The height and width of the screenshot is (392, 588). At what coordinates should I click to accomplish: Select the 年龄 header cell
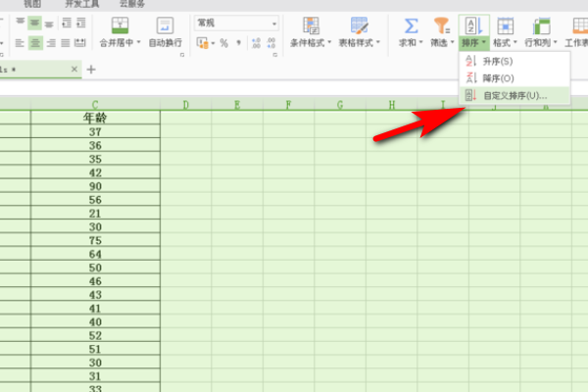click(95, 118)
